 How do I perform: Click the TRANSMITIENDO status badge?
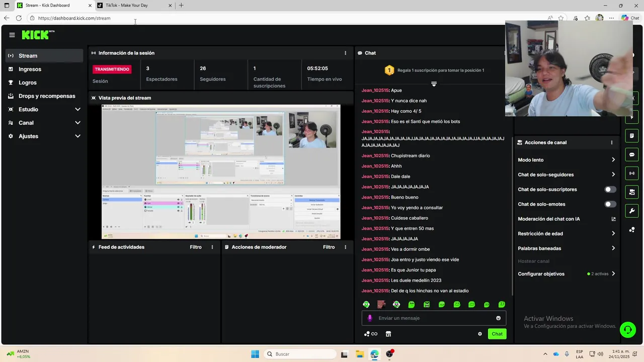tap(112, 69)
